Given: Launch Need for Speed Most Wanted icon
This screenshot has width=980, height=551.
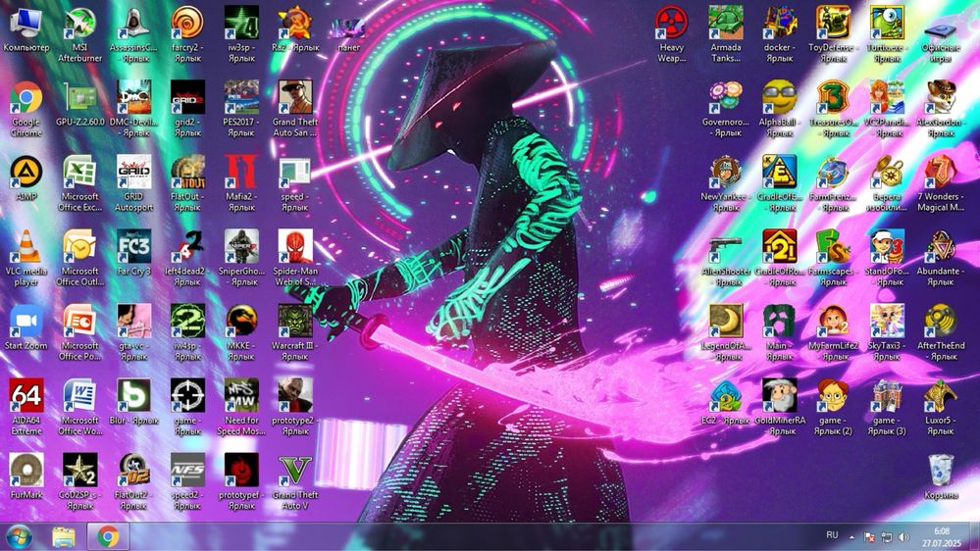Looking at the screenshot, I should click(241, 396).
